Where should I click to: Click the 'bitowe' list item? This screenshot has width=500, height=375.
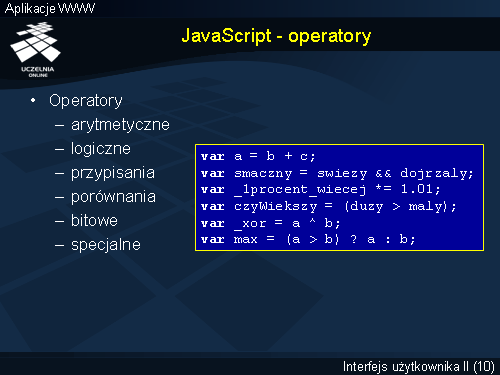[x=94, y=221]
